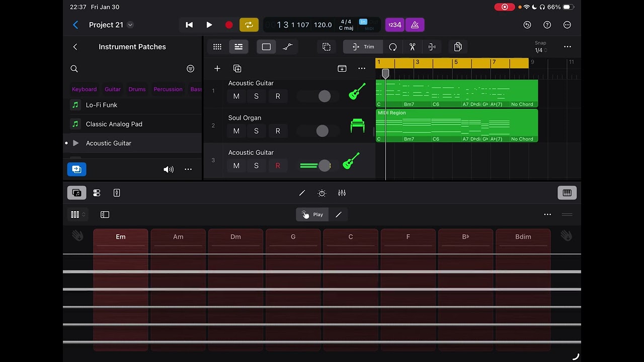Go back to the project browser

[75, 25]
